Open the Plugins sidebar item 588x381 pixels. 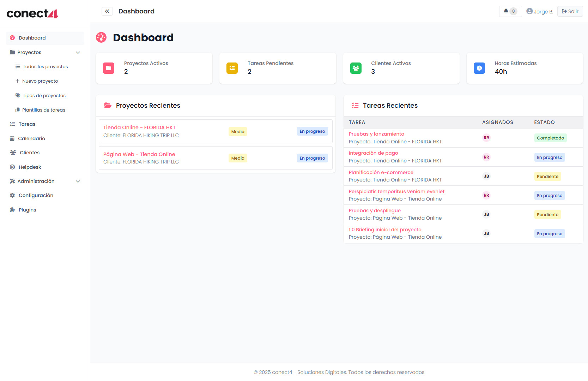point(27,210)
